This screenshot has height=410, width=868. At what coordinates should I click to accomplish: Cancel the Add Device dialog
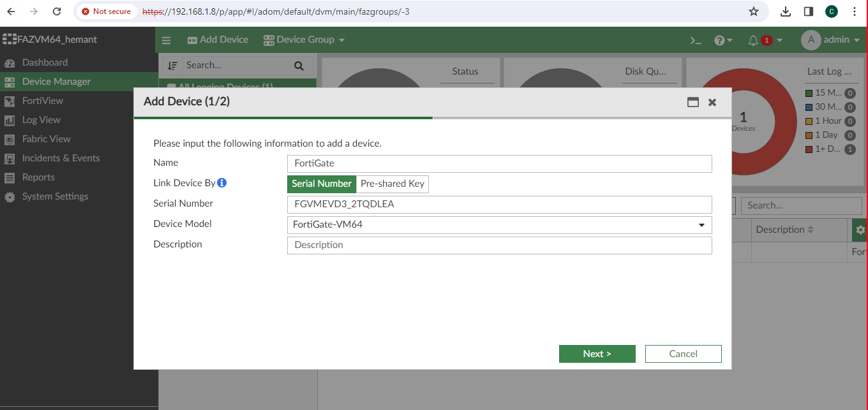pyautogui.click(x=683, y=354)
